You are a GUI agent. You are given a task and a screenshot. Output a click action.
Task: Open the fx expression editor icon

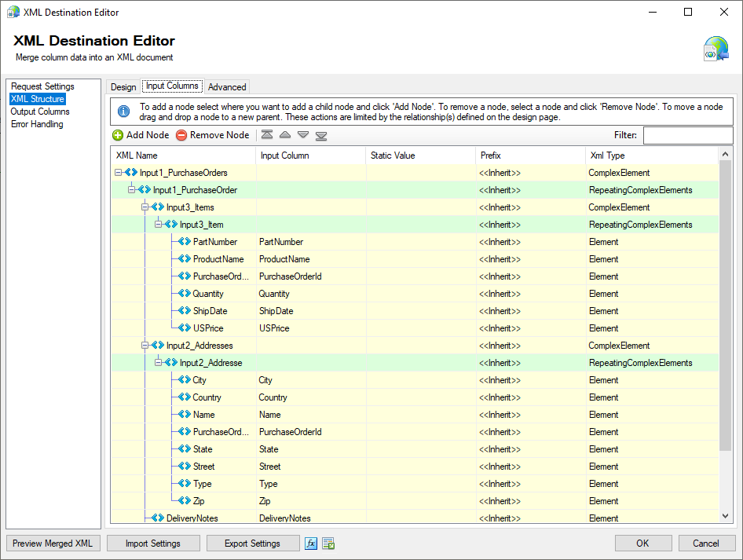click(x=311, y=543)
